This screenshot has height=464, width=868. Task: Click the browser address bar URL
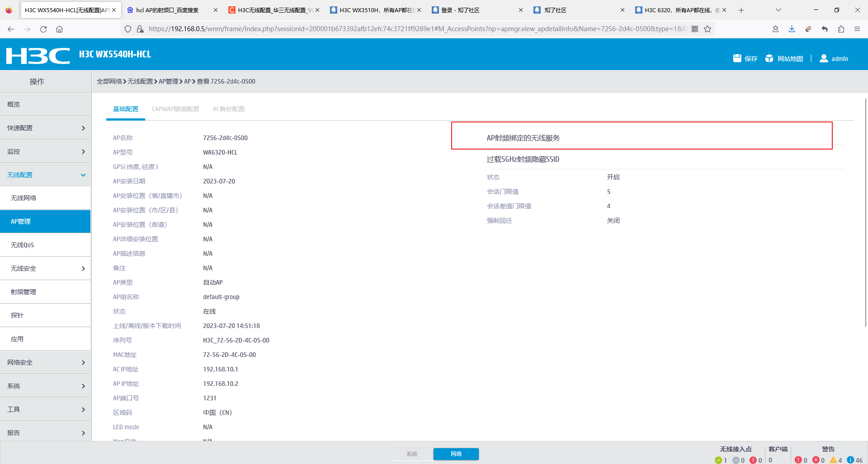pyautogui.click(x=417, y=29)
